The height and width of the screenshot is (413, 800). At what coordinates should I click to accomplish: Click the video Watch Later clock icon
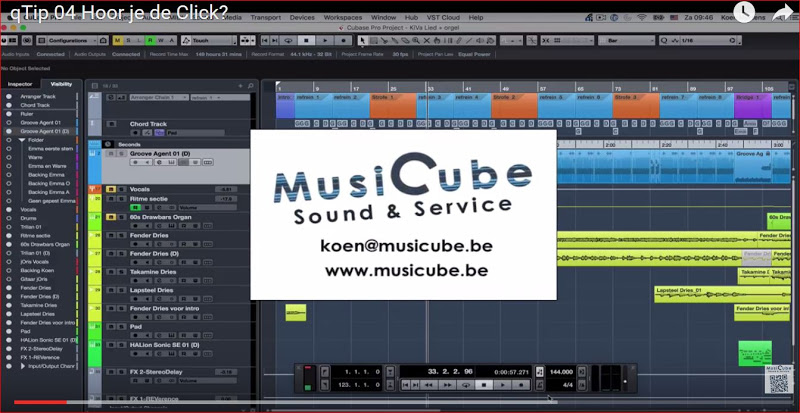(744, 12)
